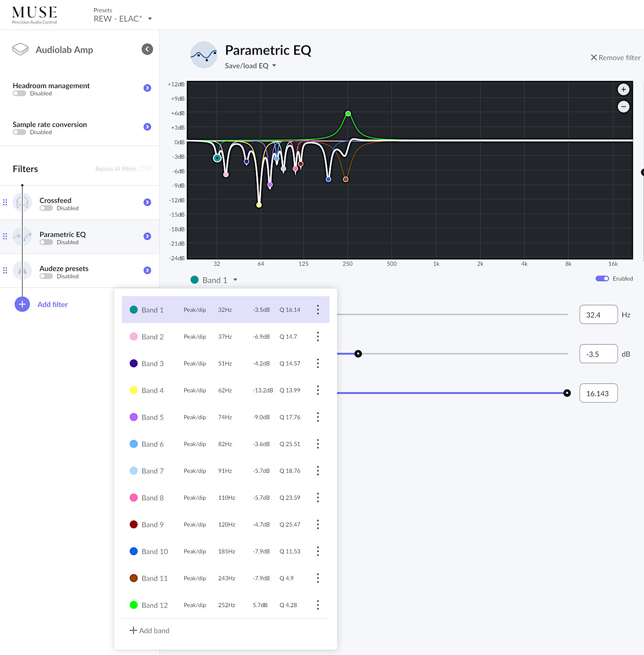Click the collapse sidebar arrow beside Audiolab Amp
The width and height of the screenshot is (644, 655).
pyautogui.click(x=147, y=49)
